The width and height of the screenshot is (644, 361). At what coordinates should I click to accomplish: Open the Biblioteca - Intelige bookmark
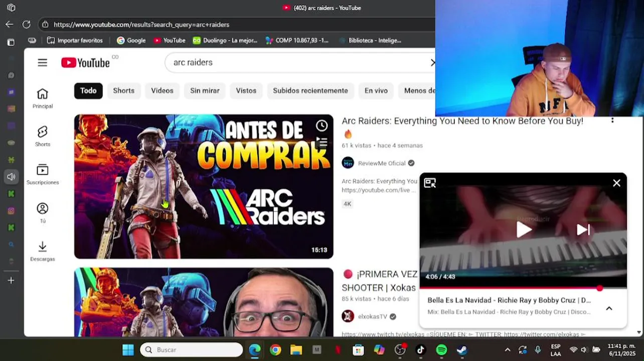coord(370,40)
